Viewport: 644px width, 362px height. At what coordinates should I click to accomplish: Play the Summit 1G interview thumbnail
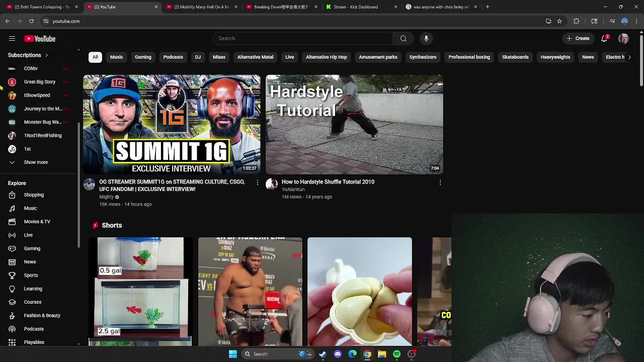pos(172,124)
